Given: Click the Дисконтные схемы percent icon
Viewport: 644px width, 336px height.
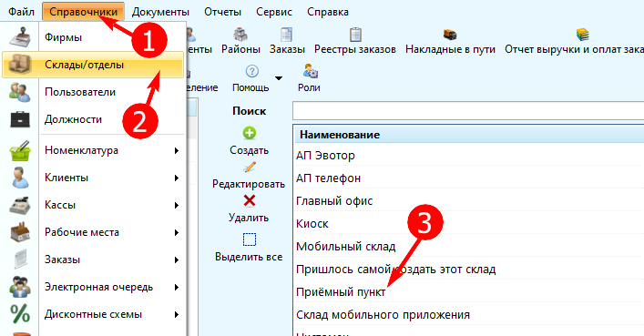Looking at the screenshot, I should point(19,314).
